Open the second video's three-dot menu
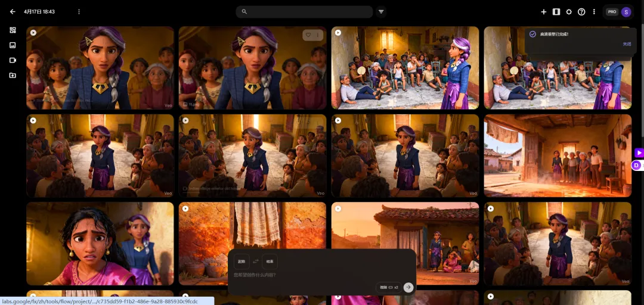Viewport: 644px width, 305px height. coord(317,35)
